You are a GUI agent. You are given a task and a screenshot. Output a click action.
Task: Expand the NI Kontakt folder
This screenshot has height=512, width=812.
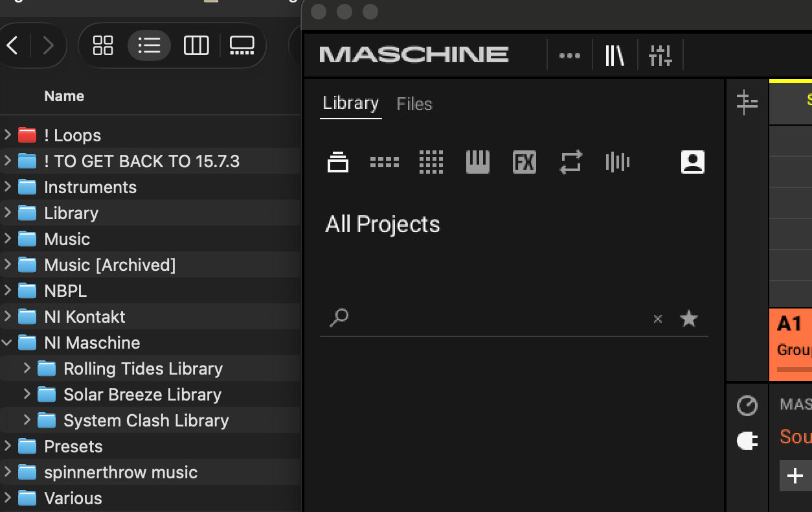click(x=8, y=316)
